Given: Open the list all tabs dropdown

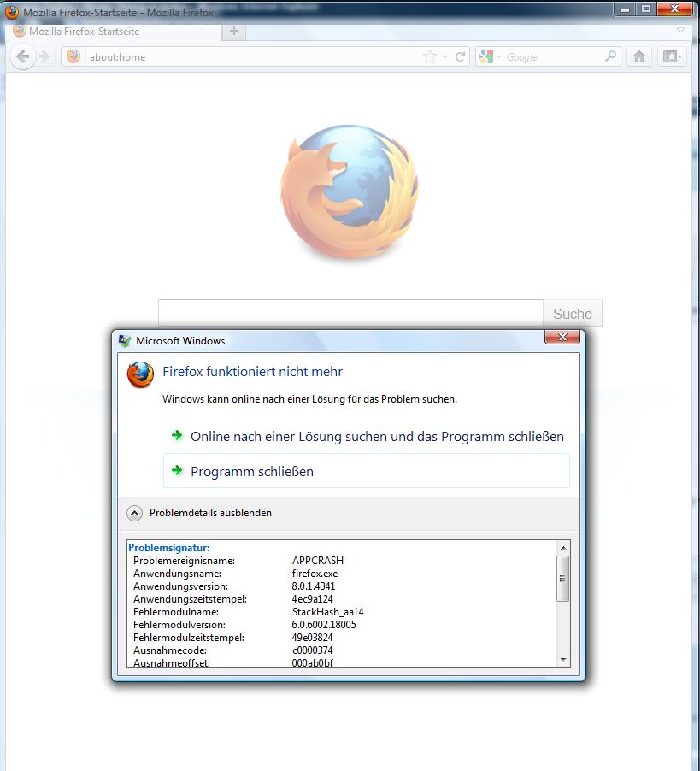Looking at the screenshot, I should 680,31.
